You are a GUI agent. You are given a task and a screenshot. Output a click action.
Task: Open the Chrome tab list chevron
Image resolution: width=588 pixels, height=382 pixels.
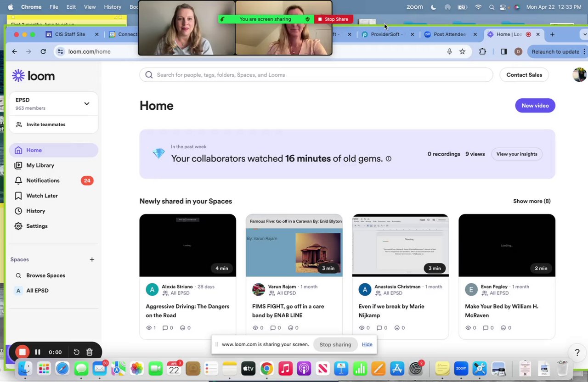coord(584,34)
